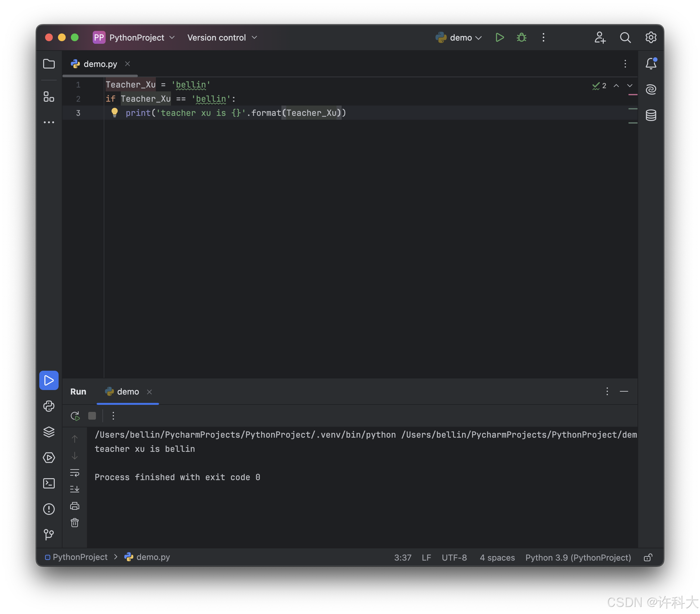Click 4 spaces indent setting
This screenshot has width=700, height=614.
click(x=497, y=558)
